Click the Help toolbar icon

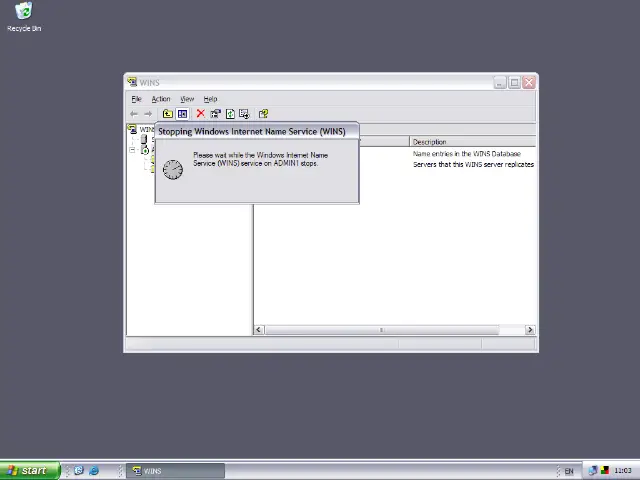263,114
